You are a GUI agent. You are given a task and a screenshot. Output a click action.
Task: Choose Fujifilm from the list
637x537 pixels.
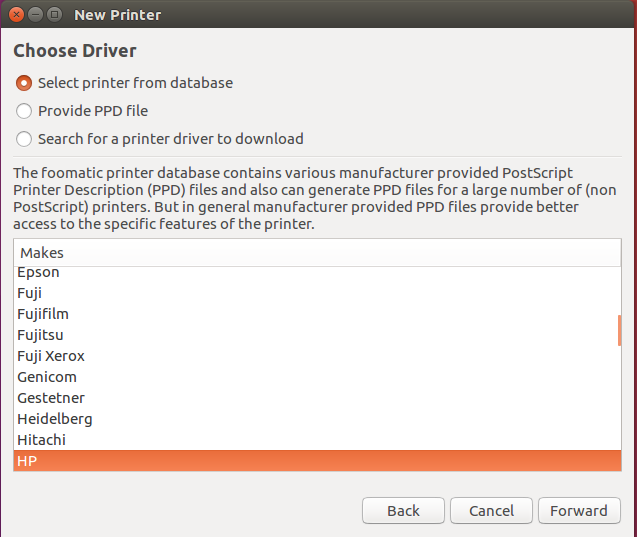point(43,314)
